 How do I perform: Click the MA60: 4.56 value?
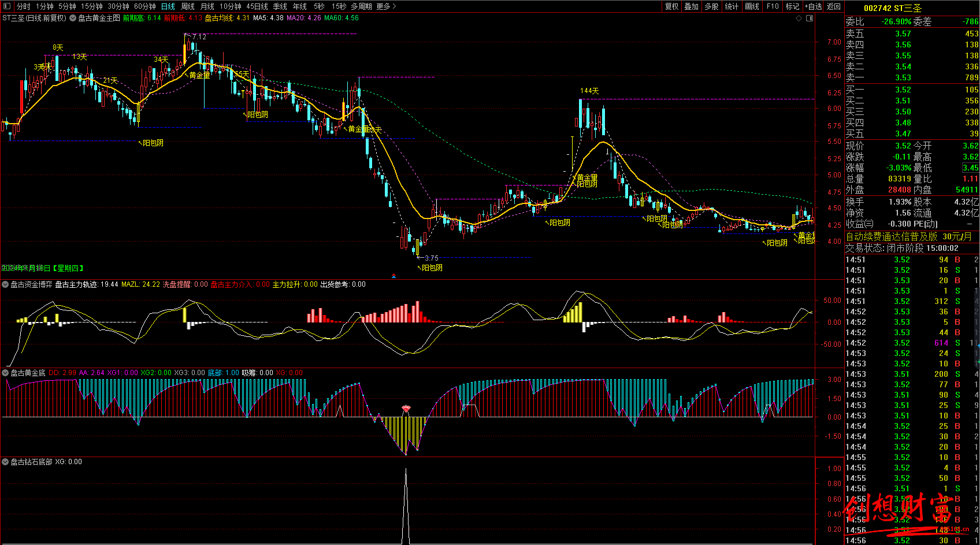coord(341,18)
